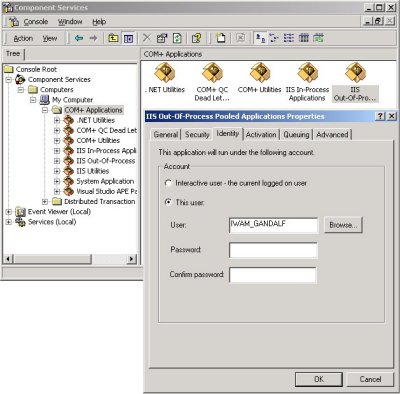This screenshot has height=394, width=400.
Task: Open the Properties toolbar icon
Action: [162, 38]
